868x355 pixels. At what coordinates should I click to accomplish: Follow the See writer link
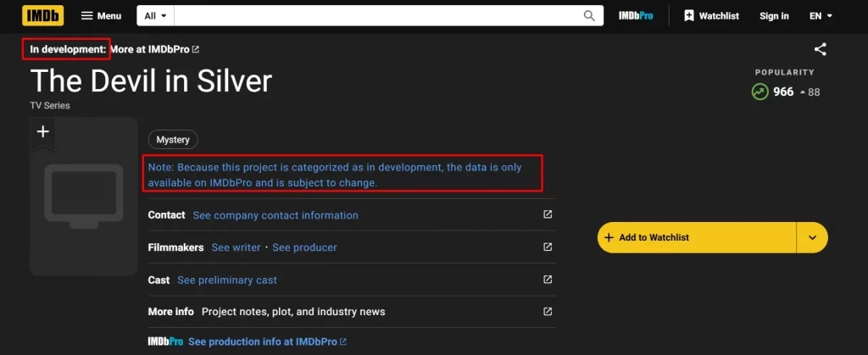coord(236,247)
